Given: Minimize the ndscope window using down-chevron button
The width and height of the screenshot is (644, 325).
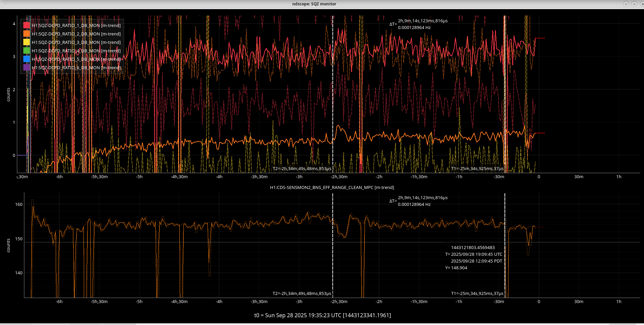Looking at the screenshot, I should [626, 4].
